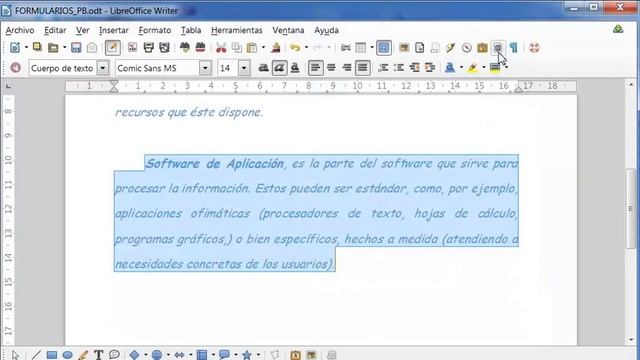Open the Ayuda menu

coord(326,30)
